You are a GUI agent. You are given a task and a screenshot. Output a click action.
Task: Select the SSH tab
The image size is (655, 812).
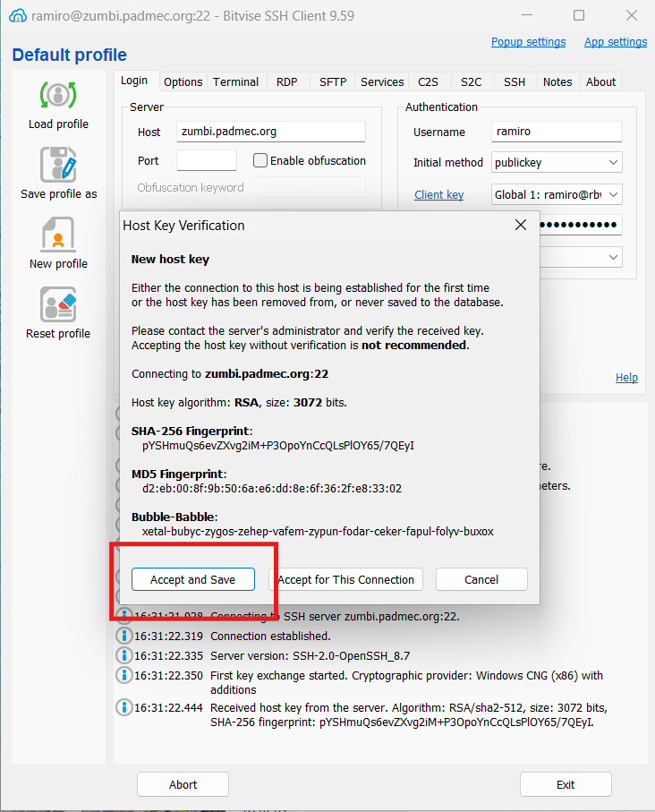pyautogui.click(x=515, y=81)
